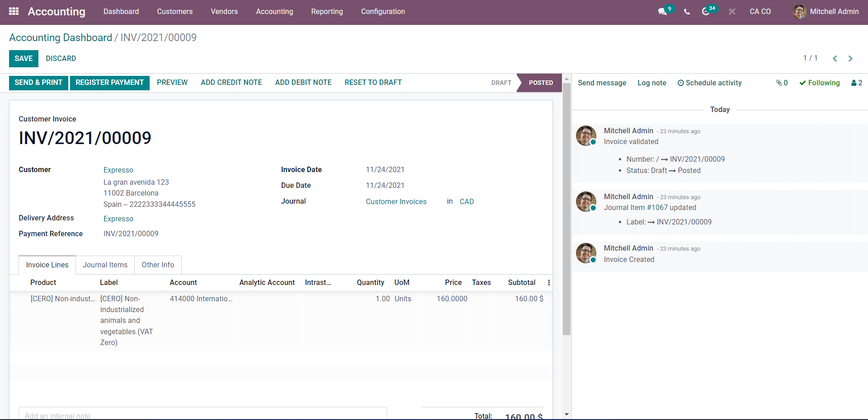868x420 pixels.
Task: Go to next record arrow
Action: [850, 59]
